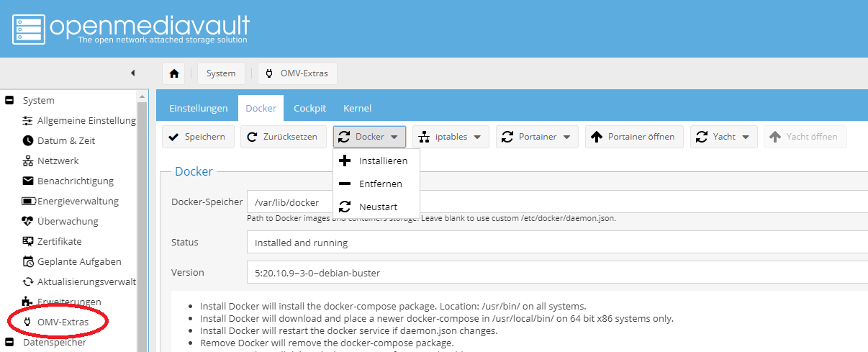
Task: Click the Yacht öffnen button
Action: pyautogui.click(x=805, y=137)
